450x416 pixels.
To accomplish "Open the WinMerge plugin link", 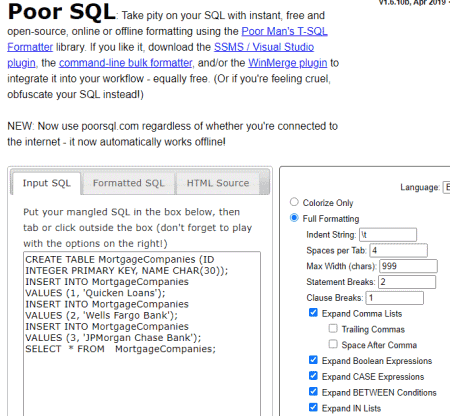I will 287,63.
